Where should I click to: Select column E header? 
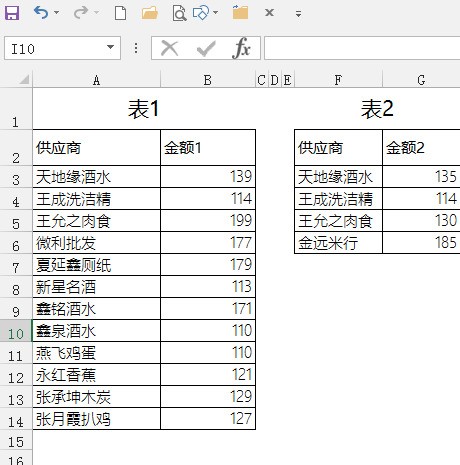[x=288, y=80]
